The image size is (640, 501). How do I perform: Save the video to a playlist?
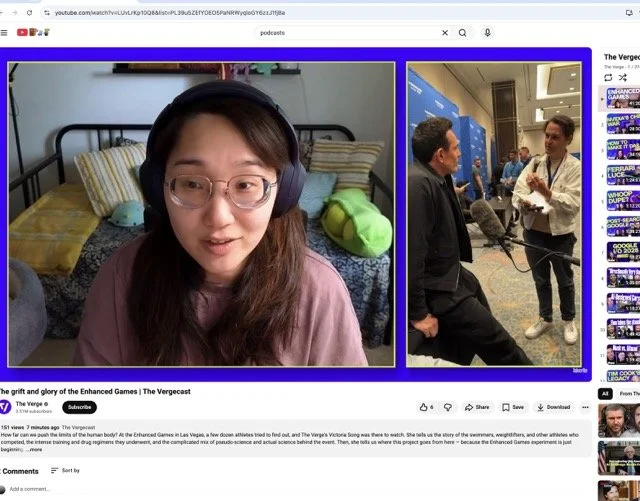(x=513, y=407)
